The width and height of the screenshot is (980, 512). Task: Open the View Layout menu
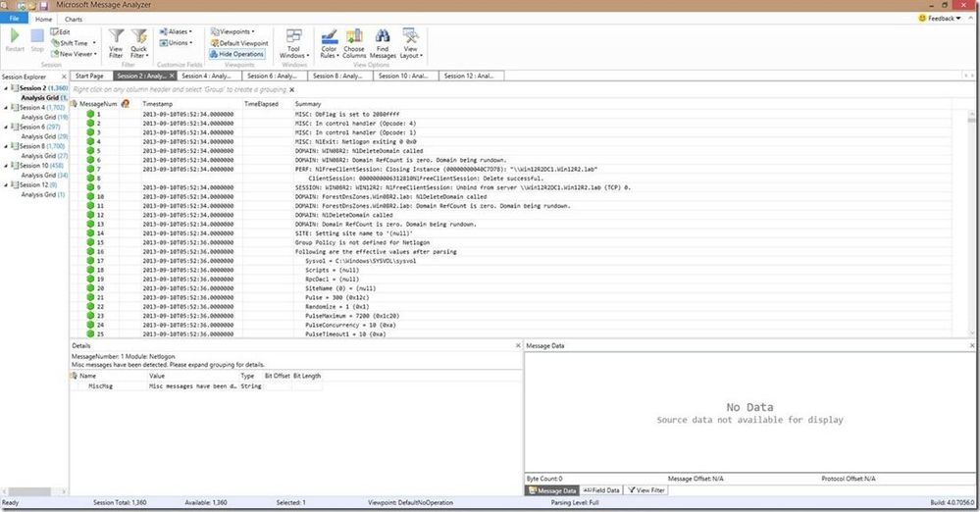(411, 43)
